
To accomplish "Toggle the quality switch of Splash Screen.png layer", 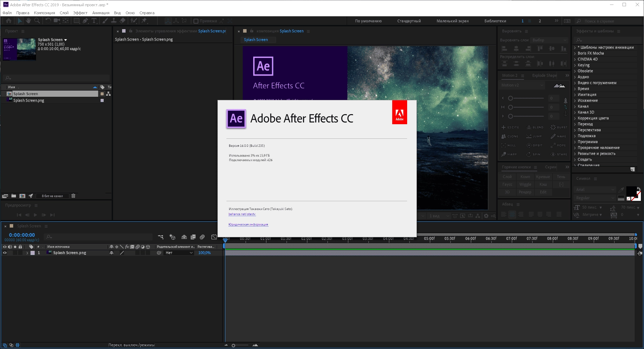I will pos(122,253).
